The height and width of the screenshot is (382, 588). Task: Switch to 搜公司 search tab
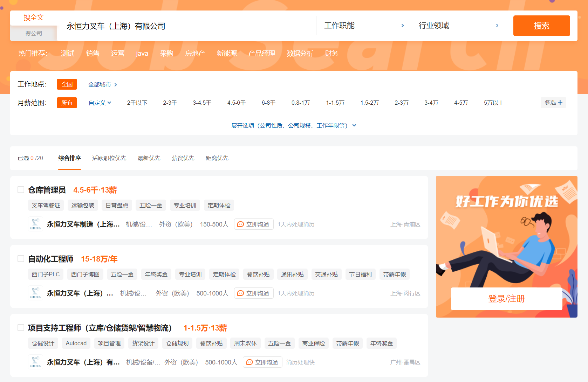tap(34, 33)
